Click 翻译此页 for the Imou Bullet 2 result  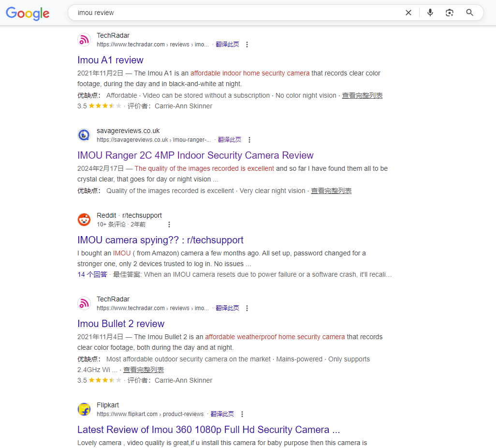[227, 308]
